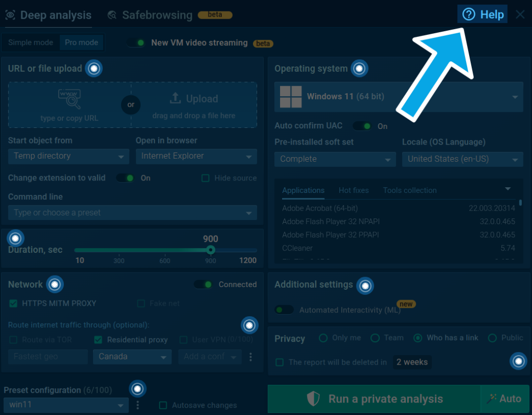Open Canada residential proxy country dropdown
The width and height of the screenshot is (532, 415).
click(132, 357)
